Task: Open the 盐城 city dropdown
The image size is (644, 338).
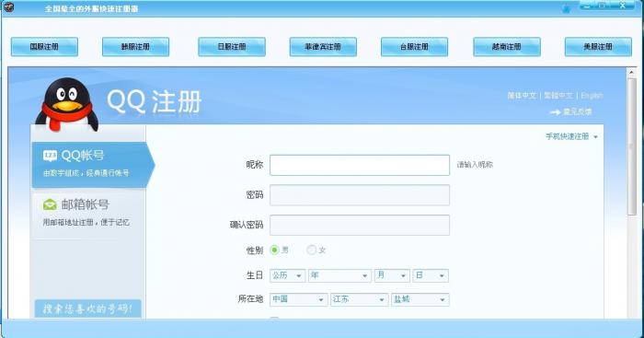Action: (x=420, y=299)
